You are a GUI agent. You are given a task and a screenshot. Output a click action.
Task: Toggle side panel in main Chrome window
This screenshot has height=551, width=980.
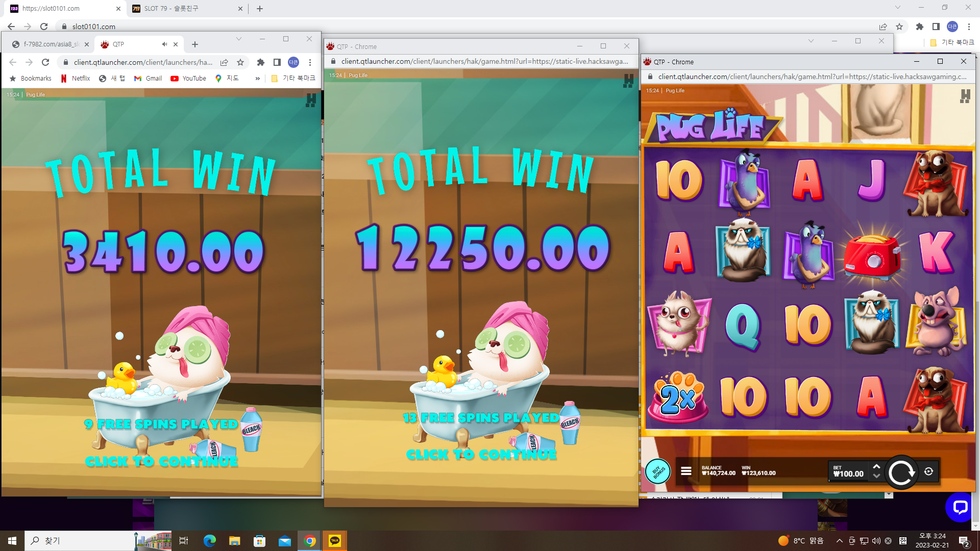936,27
